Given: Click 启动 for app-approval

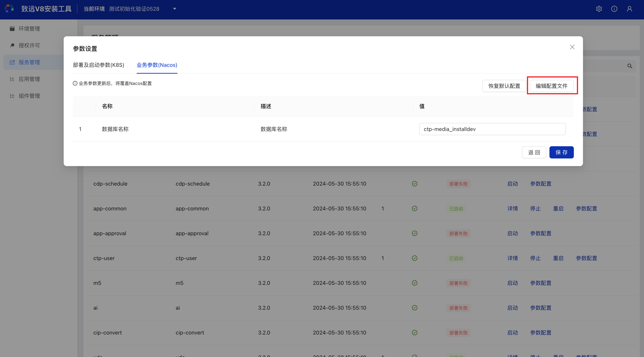Looking at the screenshot, I should 512,233.
